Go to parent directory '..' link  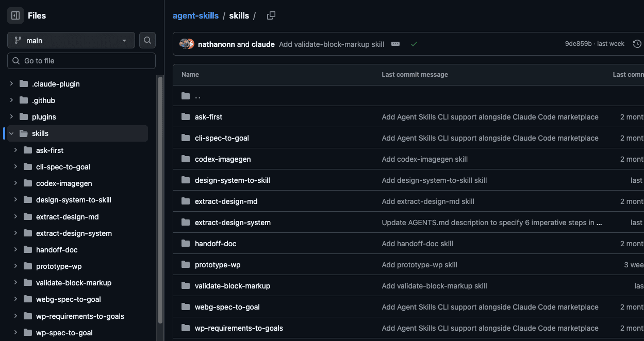pyautogui.click(x=198, y=96)
